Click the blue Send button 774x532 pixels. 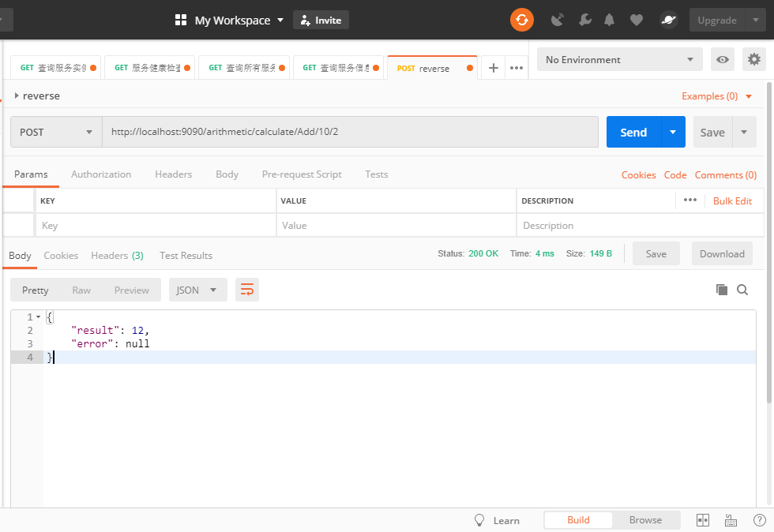point(633,132)
